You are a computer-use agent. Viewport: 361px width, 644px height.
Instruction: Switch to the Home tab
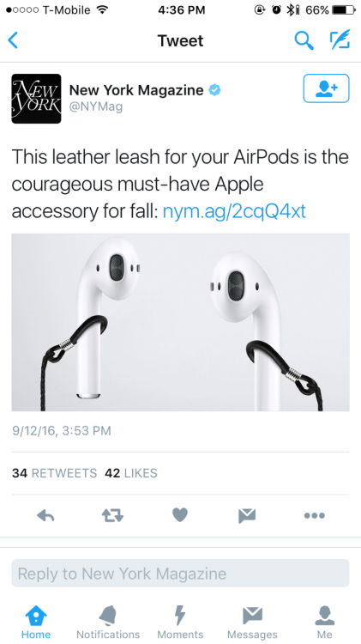36,623
